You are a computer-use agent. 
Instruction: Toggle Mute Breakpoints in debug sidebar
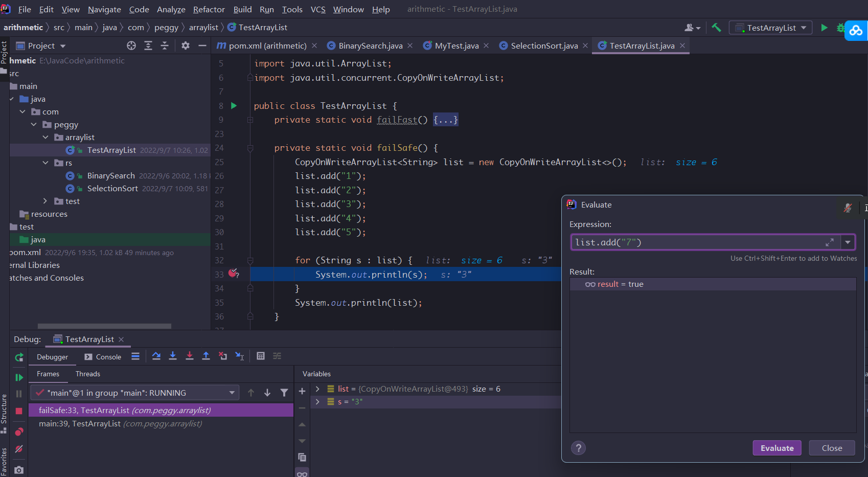click(x=19, y=449)
